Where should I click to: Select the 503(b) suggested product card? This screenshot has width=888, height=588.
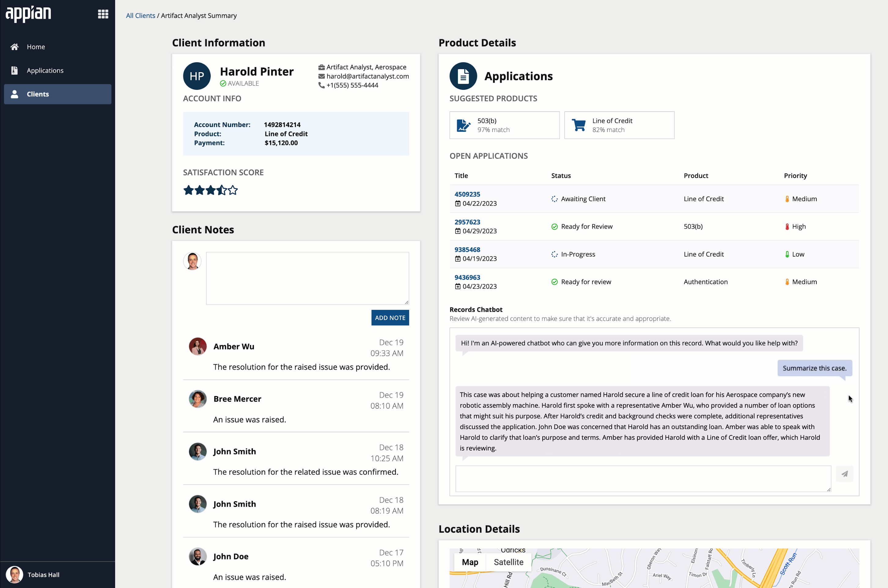coord(504,125)
